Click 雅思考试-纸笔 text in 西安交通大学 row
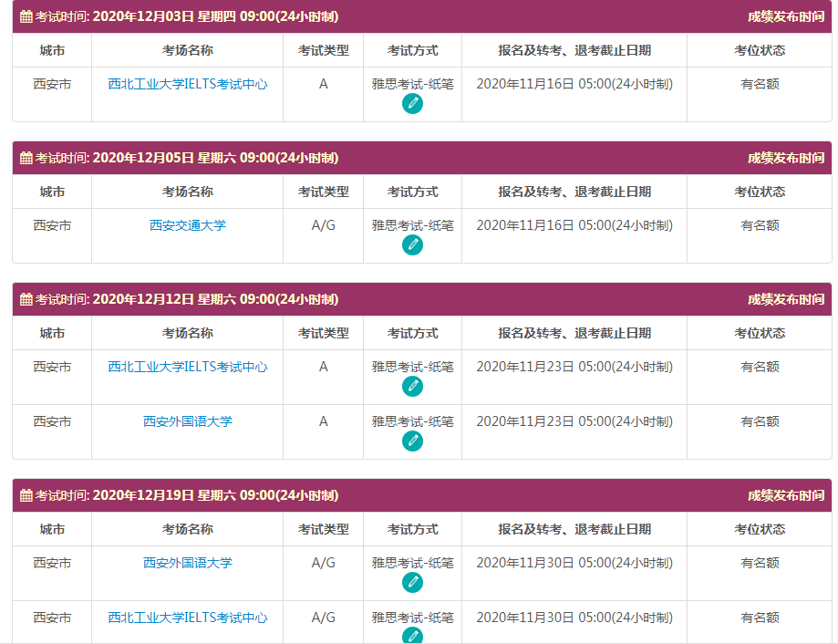The height and width of the screenshot is (644, 838). click(412, 225)
